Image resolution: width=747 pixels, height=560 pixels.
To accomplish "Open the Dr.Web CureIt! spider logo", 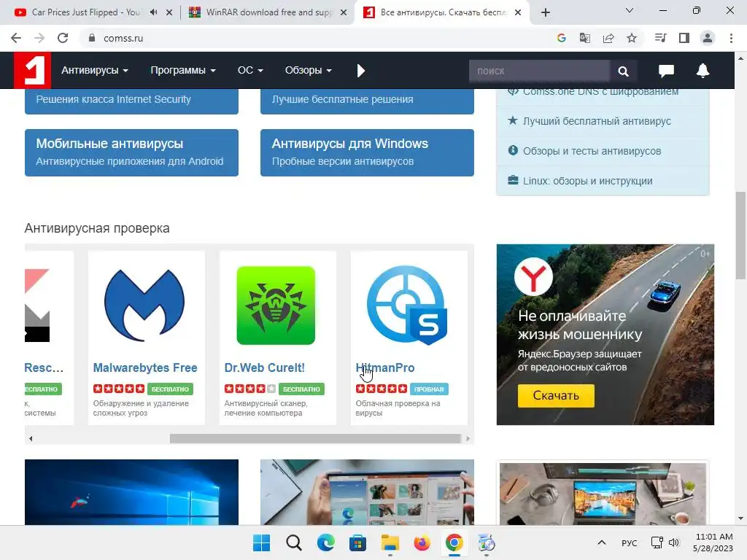I will pos(276,306).
